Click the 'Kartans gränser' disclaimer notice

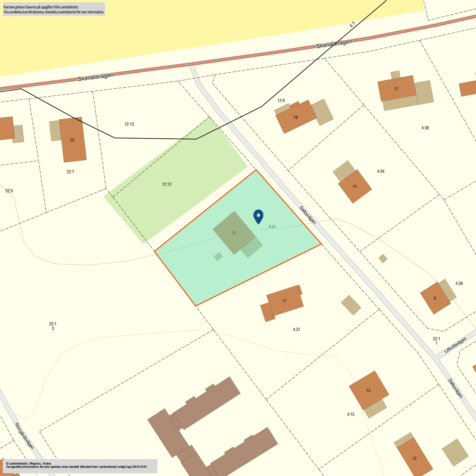pyautogui.click(x=54, y=10)
